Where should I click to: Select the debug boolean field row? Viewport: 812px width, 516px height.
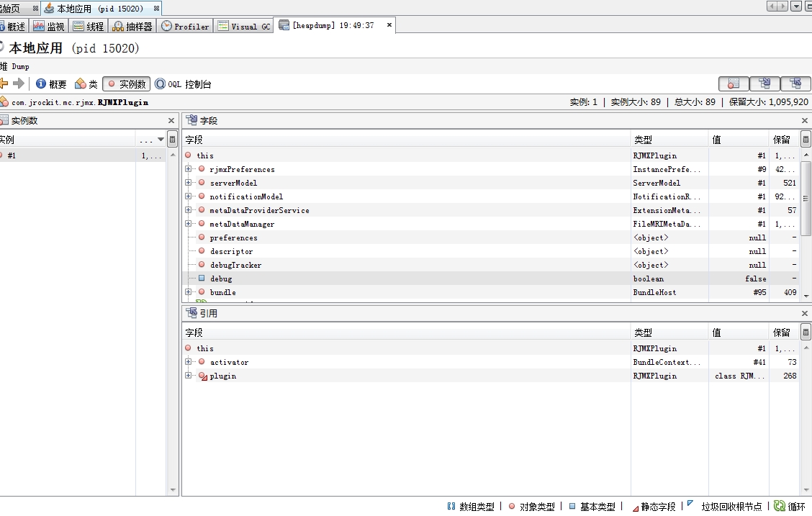491,279
